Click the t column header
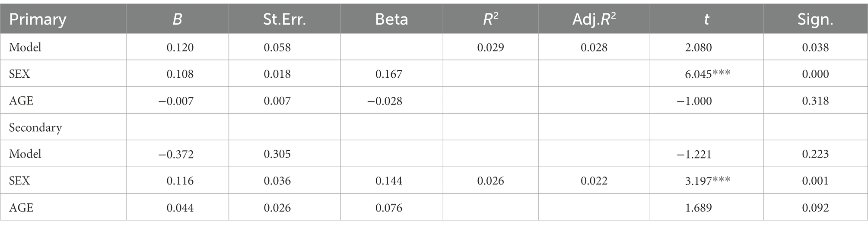 coord(706,19)
